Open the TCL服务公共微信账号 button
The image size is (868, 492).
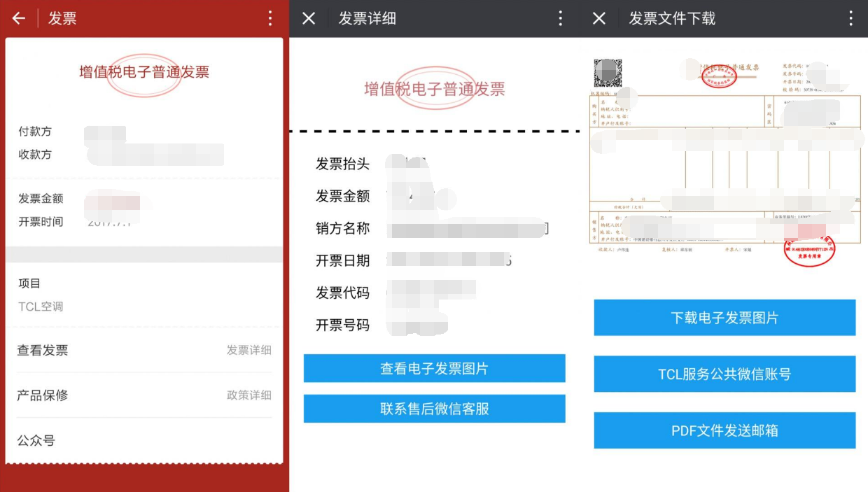[x=724, y=374]
